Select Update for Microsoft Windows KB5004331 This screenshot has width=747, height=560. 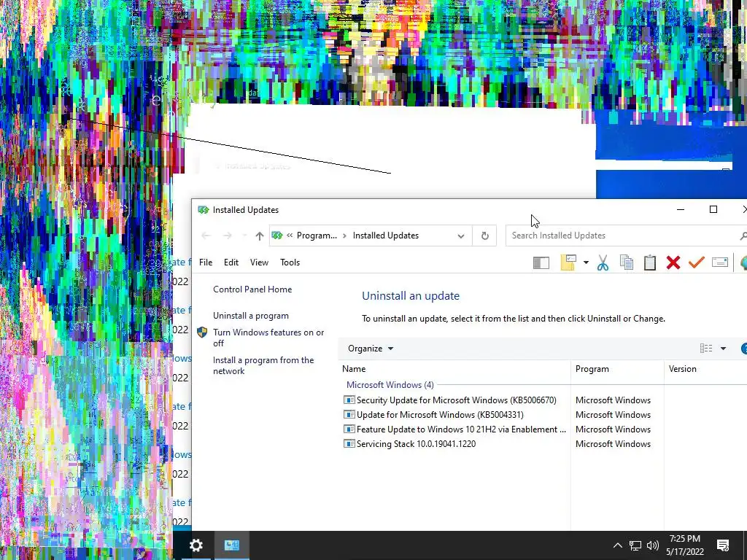(544, 415)
